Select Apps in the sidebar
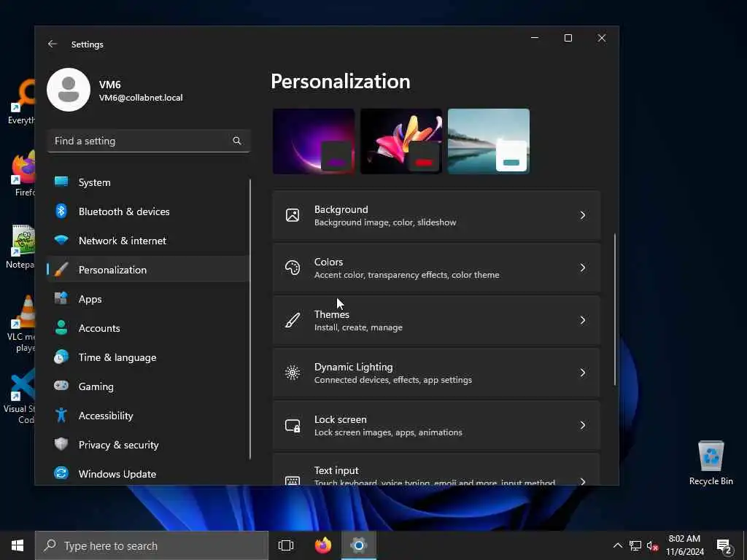The height and width of the screenshot is (560, 747). 147,298
